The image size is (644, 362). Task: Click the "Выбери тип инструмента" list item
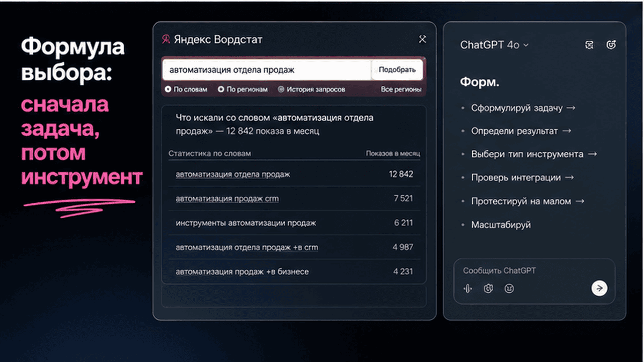[x=534, y=154]
